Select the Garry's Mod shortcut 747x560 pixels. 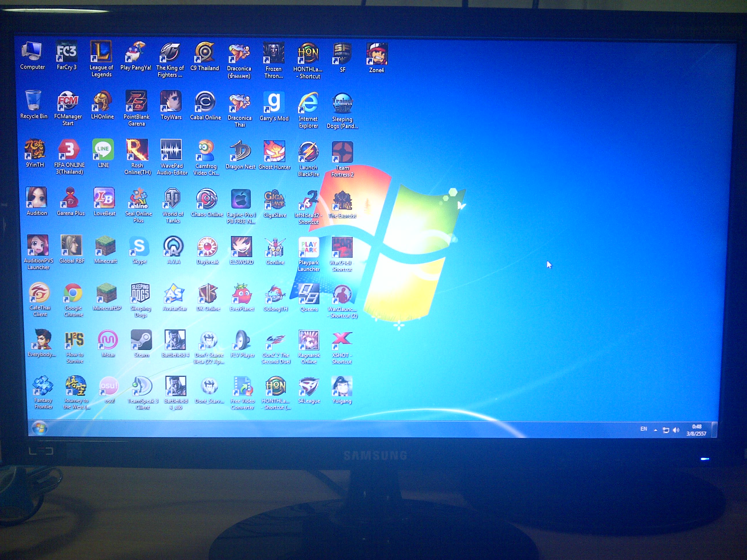coord(274,103)
